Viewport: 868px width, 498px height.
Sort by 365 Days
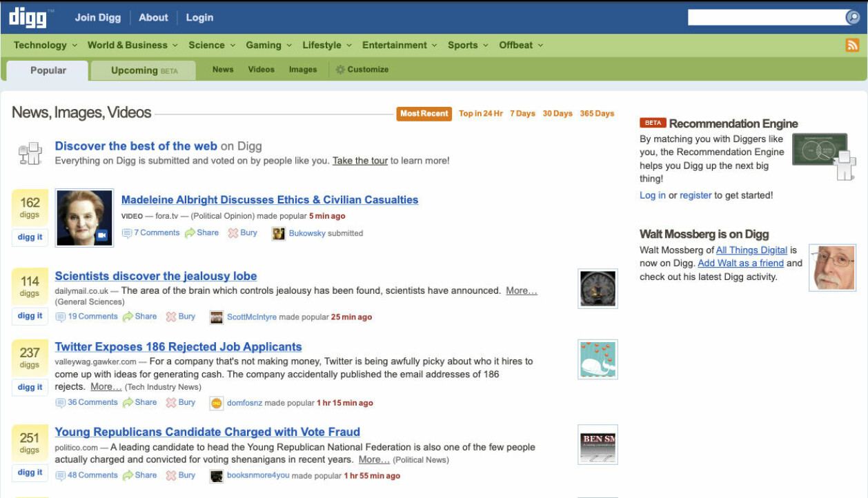[598, 114]
